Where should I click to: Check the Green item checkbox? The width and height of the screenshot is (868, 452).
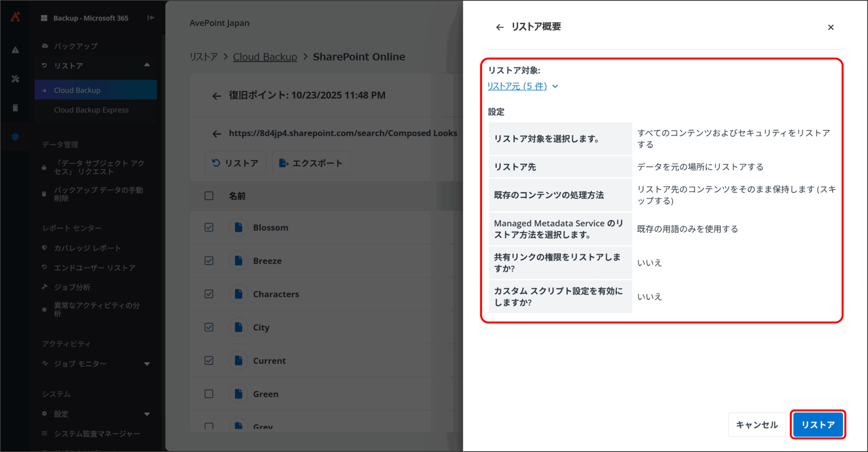pos(209,394)
